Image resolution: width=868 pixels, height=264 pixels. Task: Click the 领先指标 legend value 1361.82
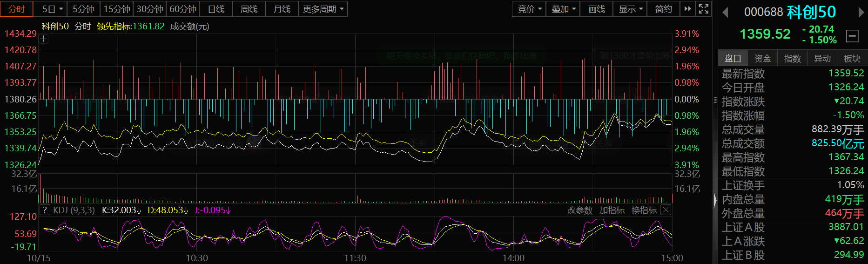tap(148, 27)
